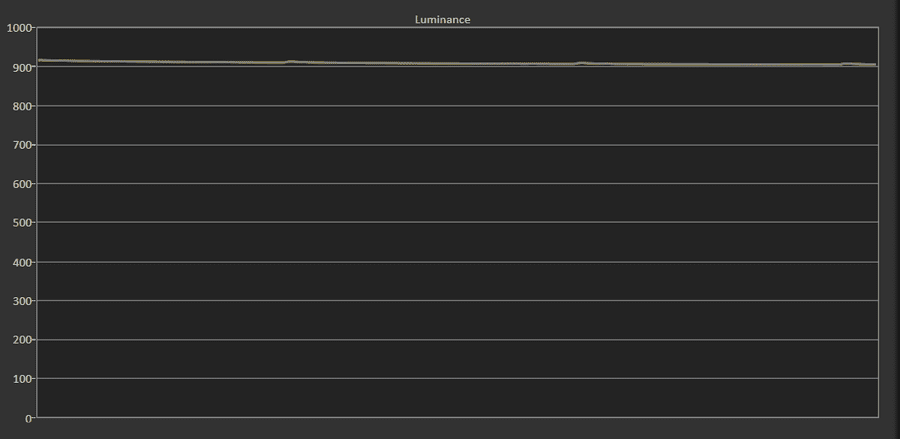The image size is (900, 439).
Task: Click the 300 y-axis label
Action: tap(22, 301)
